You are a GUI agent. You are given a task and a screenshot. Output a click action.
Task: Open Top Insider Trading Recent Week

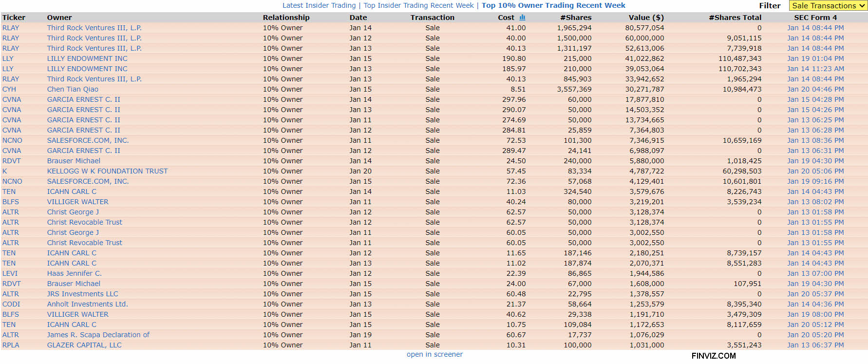(x=418, y=5)
